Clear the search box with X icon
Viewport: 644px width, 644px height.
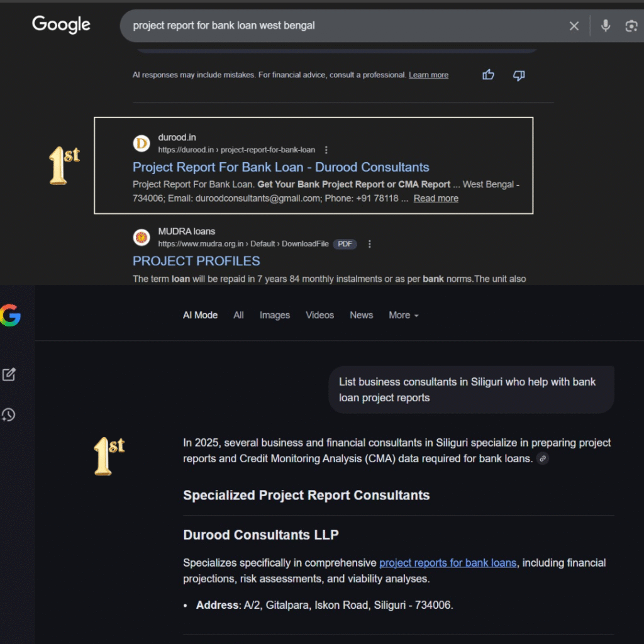pyautogui.click(x=574, y=26)
